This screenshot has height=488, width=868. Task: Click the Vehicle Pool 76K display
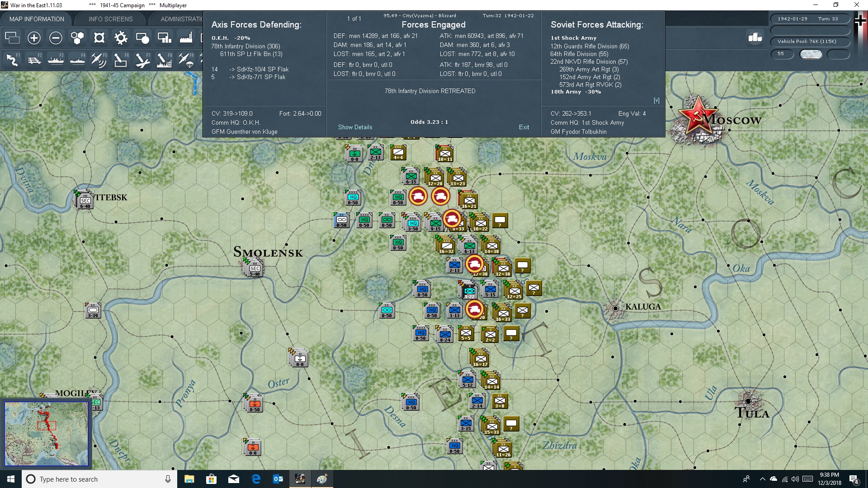tap(810, 41)
